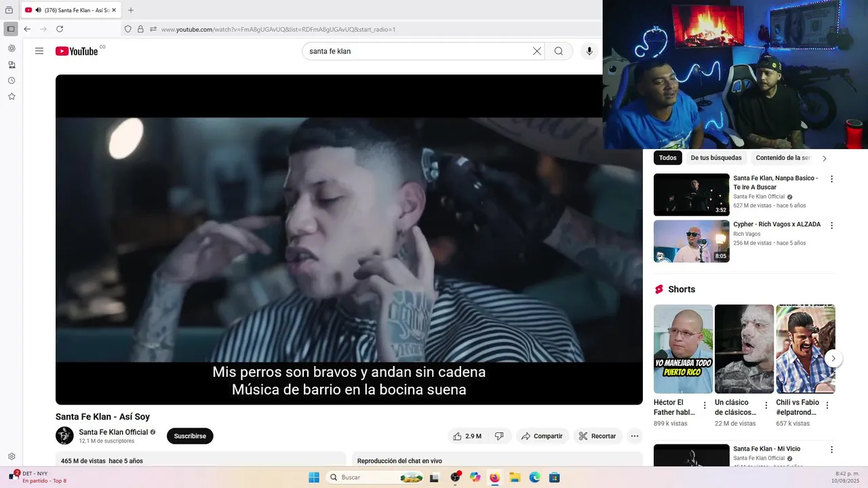The height and width of the screenshot is (488, 868).
Task: Toggle the browser sidebar panel button
Action: click(x=11, y=29)
